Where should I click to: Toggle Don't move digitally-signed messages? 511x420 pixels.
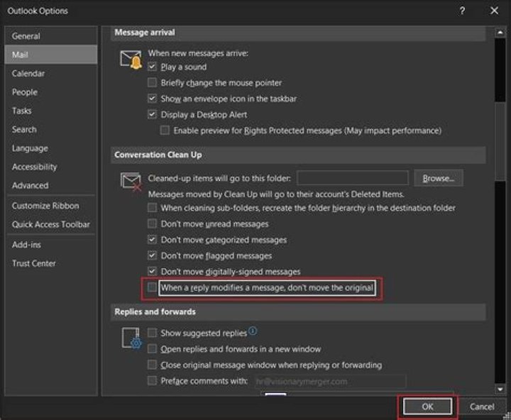152,271
